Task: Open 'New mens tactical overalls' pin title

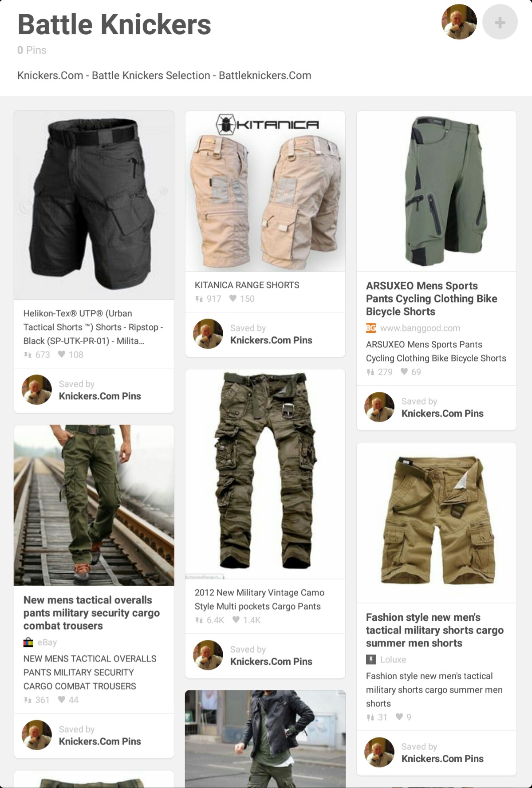Action: pos(91,613)
